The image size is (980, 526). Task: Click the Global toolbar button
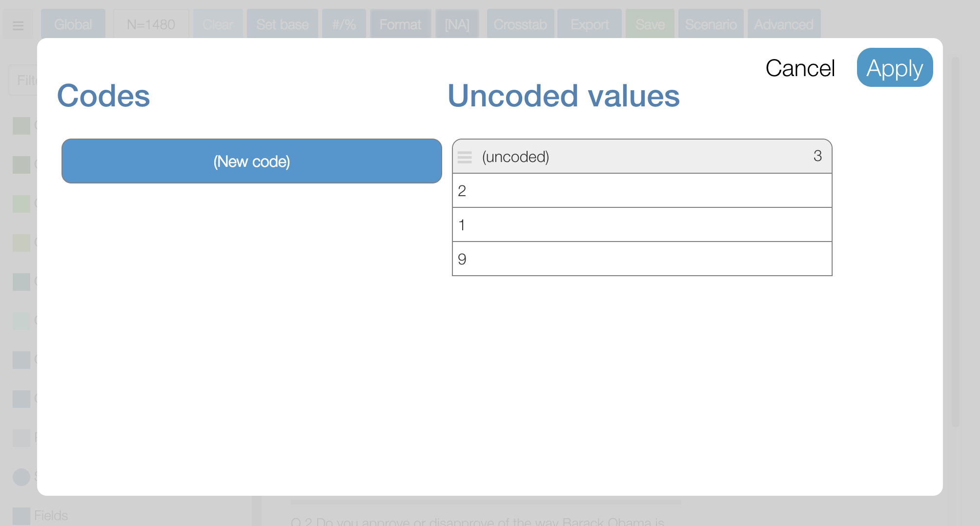(73, 24)
